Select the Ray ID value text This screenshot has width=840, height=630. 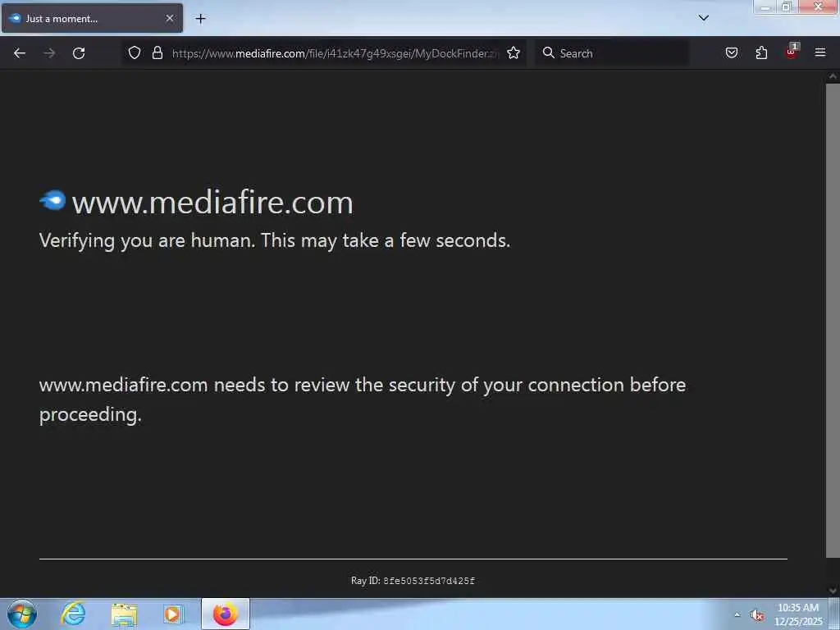[x=428, y=581]
